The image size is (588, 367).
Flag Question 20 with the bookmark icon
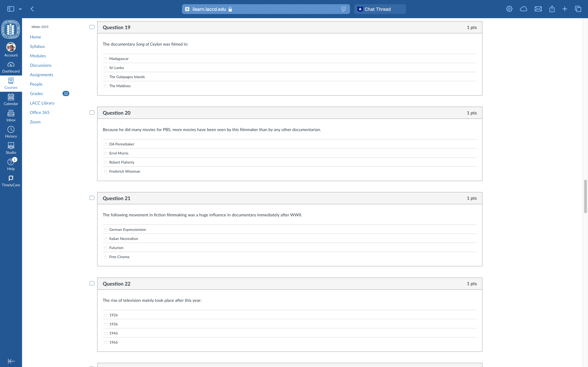tap(92, 113)
